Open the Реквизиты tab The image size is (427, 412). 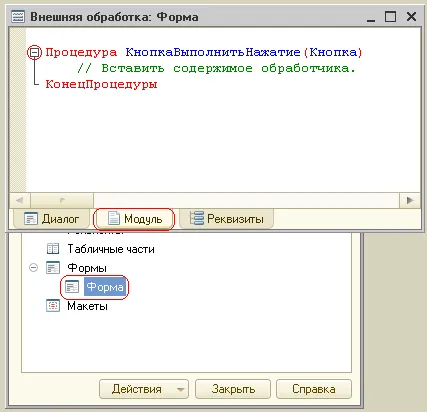227,219
